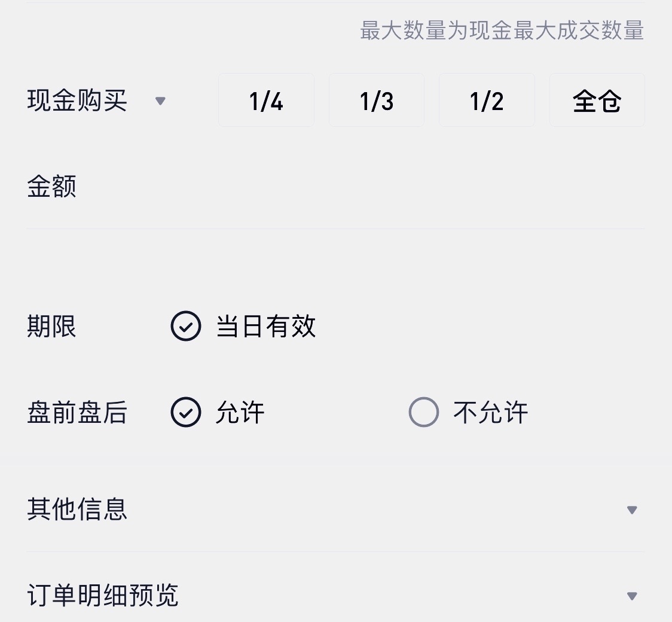Expand 订单明细预览 with the arrow icon
Screen dimensions: 672x622
[632, 596]
